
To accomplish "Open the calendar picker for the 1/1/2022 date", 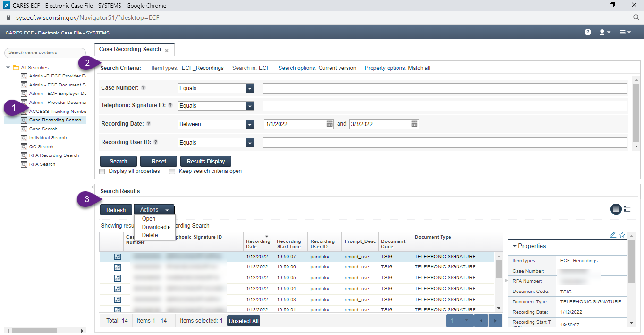I will click(x=330, y=124).
